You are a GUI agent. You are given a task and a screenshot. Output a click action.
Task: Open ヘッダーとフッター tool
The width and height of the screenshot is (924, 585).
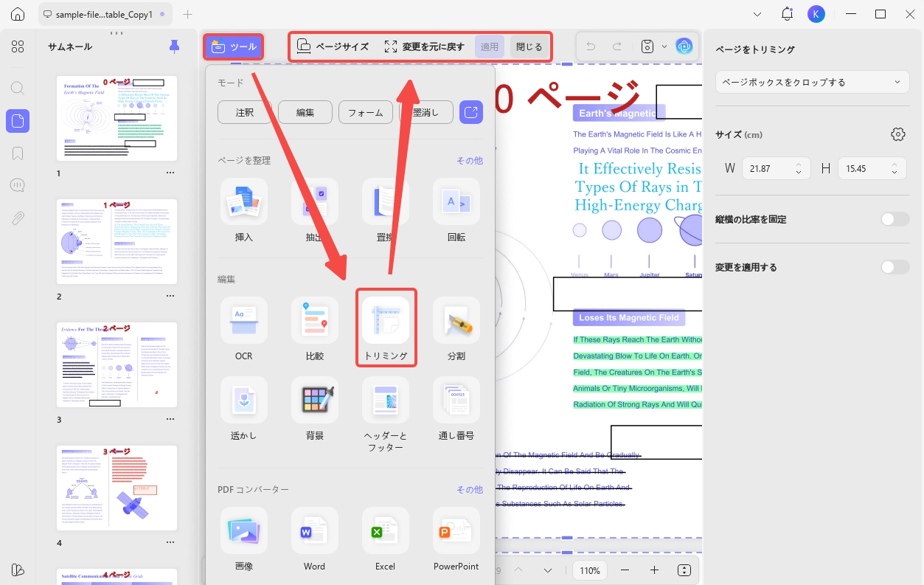tap(385, 400)
